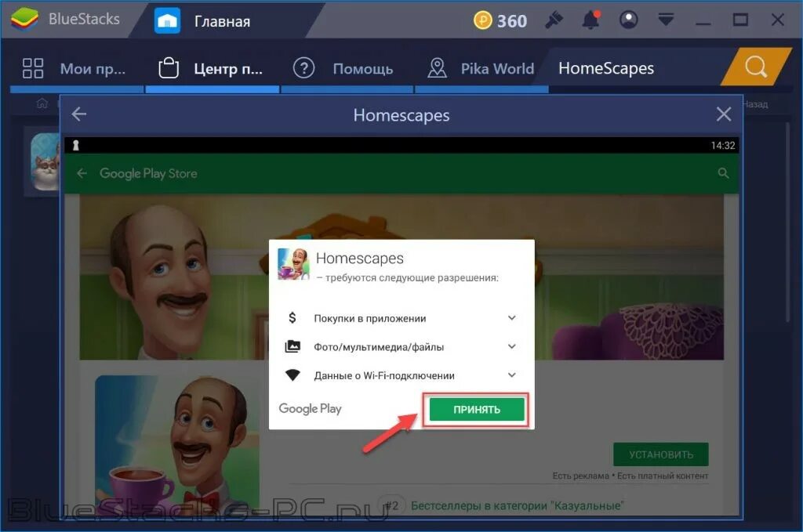Click the dollar sign purchases icon

[292, 318]
